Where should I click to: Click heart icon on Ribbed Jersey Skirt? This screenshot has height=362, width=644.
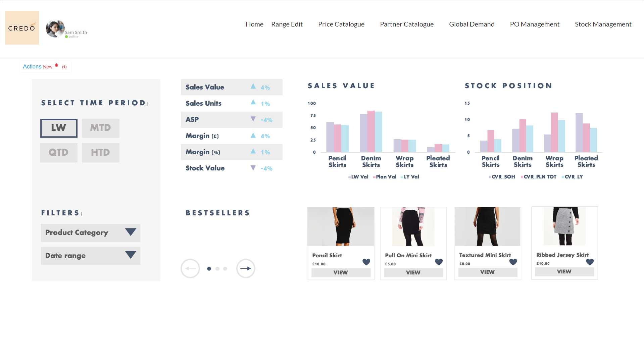[590, 262]
